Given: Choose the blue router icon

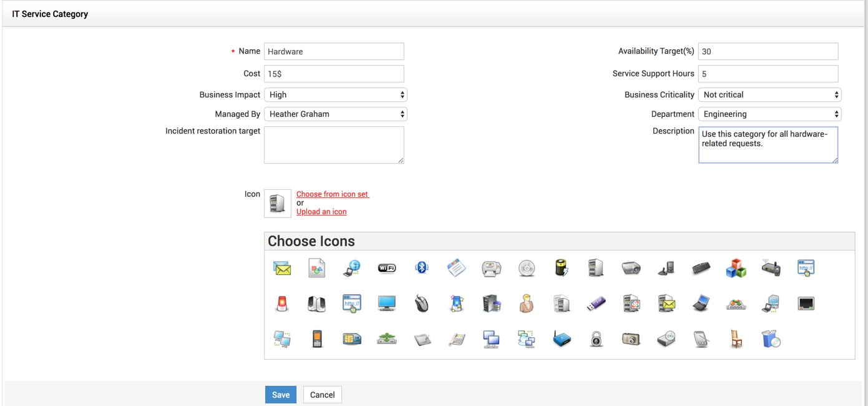Looking at the screenshot, I should pos(562,339).
